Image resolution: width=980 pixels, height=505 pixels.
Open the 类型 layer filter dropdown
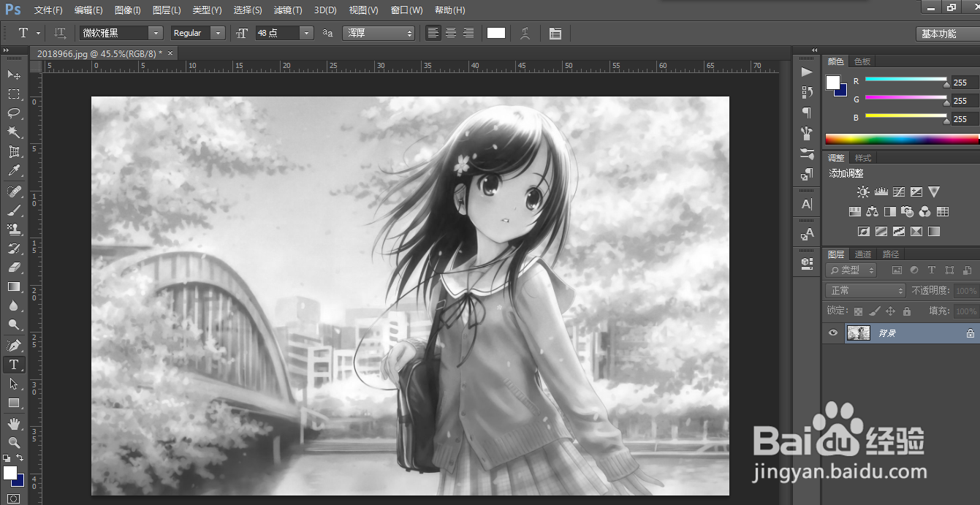852,270
